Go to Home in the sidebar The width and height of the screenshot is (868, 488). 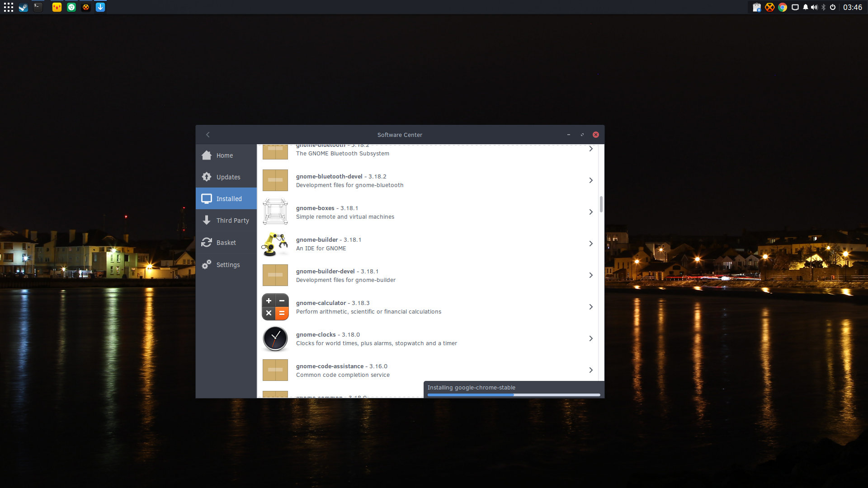(226, 155)
